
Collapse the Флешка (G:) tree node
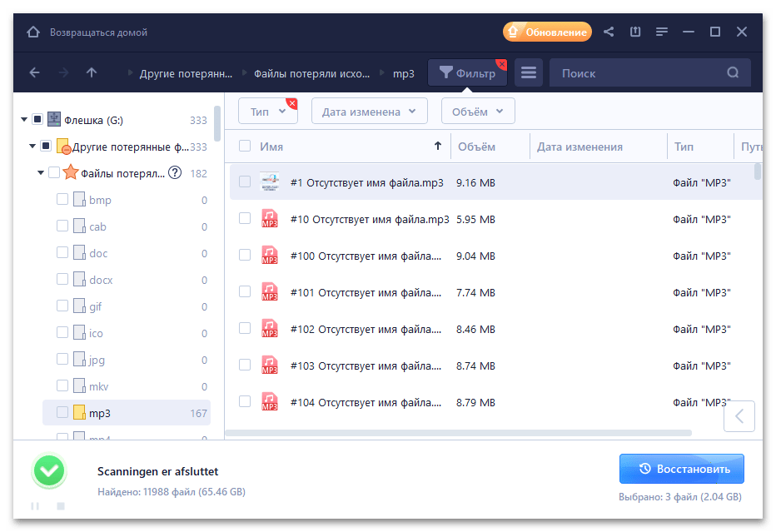point(24,120)
